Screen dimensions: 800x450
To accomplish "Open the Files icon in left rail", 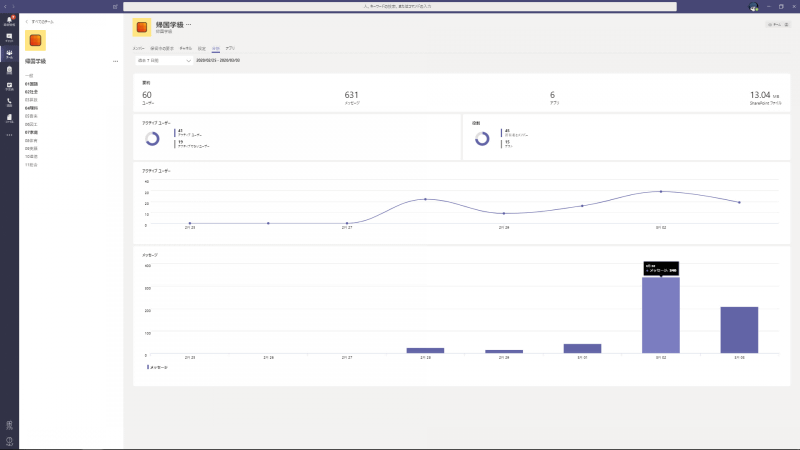I will [x=9, y=118].
